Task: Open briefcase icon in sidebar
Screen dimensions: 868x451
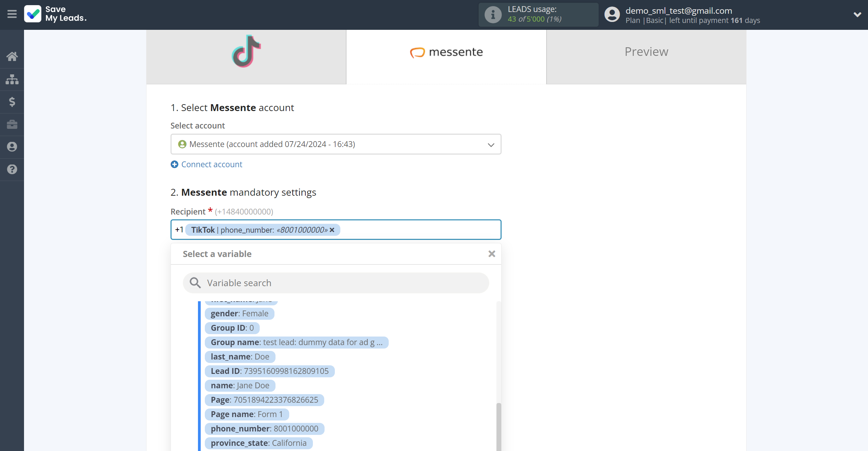Action: [12, 124]
